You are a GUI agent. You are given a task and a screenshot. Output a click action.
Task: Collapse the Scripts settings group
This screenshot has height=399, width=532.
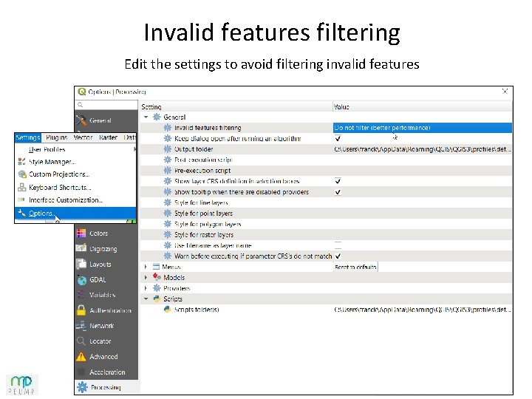(x=146, y=299)
